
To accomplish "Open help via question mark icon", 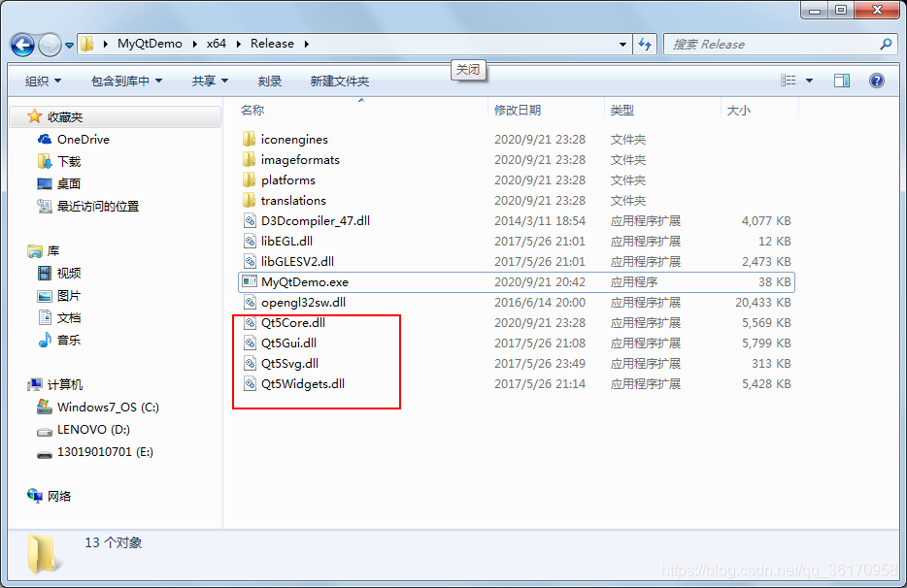I will tap(877, 81).
